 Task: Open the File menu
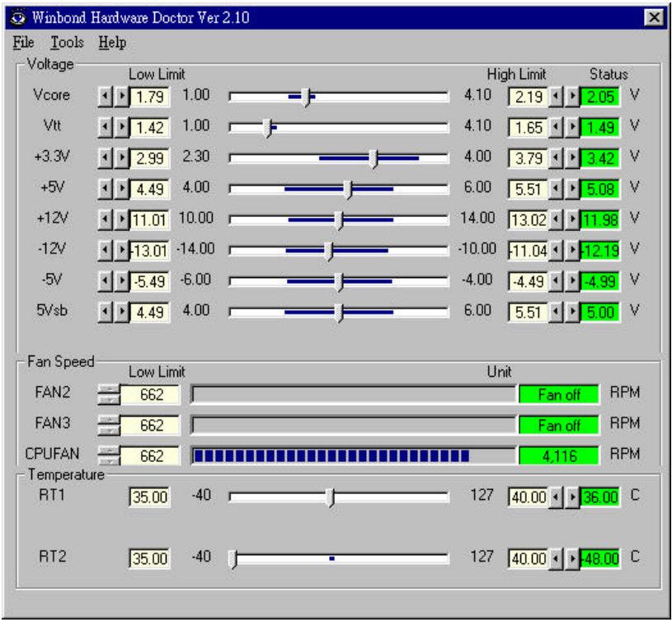24,42
